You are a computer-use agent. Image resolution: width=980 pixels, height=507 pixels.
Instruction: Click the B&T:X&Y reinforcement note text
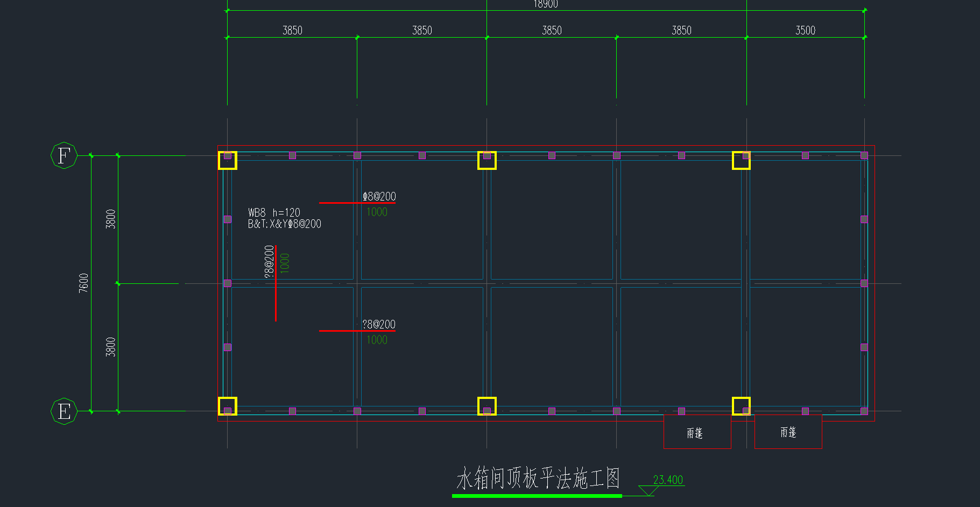coord(284,224)
